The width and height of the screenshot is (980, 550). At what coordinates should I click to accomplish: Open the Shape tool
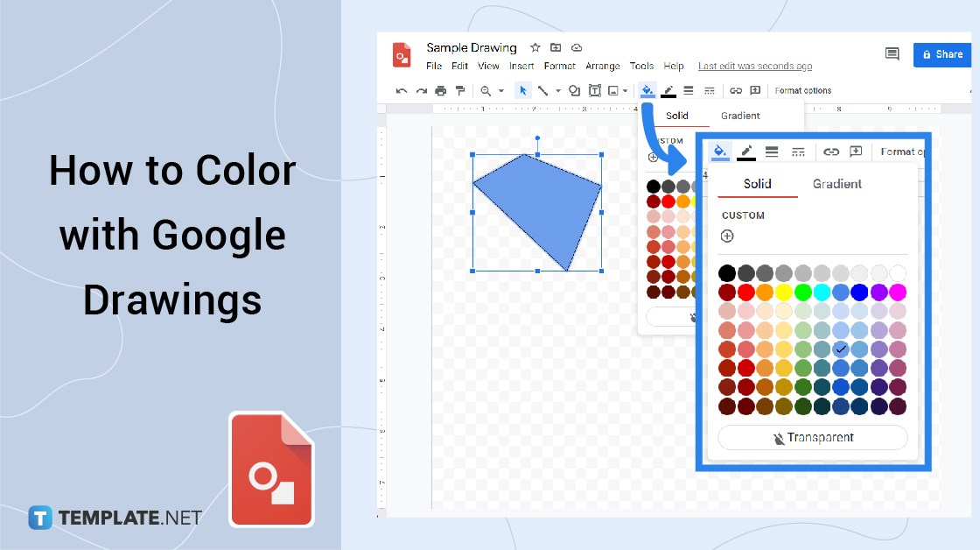click(574, 91)
